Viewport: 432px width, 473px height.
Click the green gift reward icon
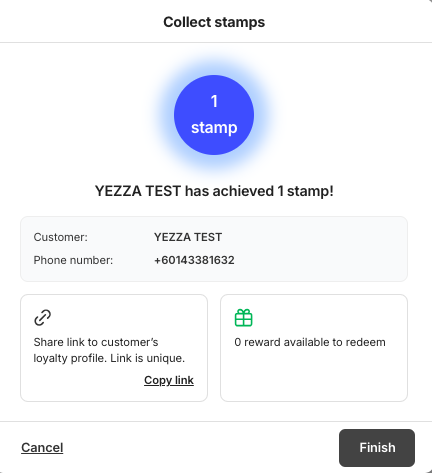click(x=243, y=317)
